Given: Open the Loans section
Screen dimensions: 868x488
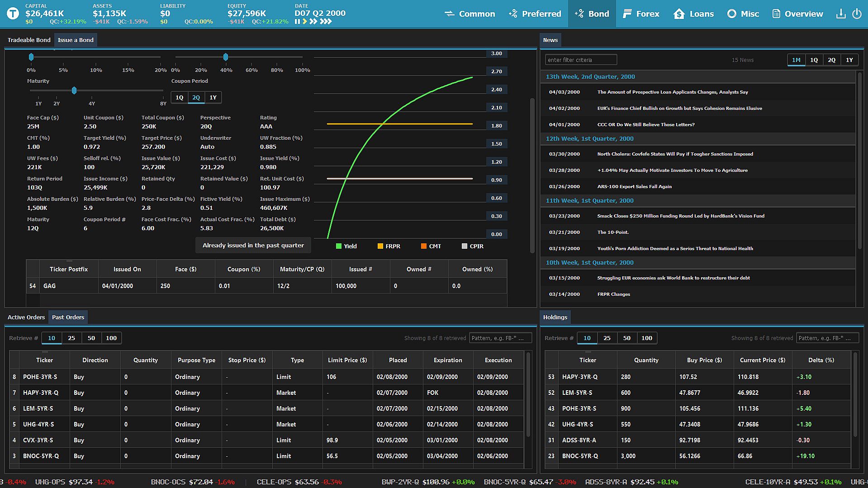Looking at the screenshot, I should tap(693, 14).
